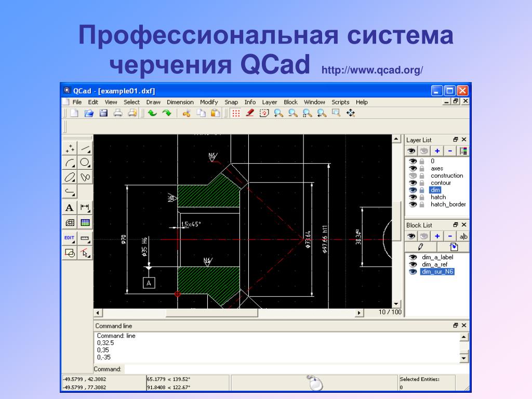Click the Paste clipboard icon
Image resolution: width=532 pixels, height=399 pixels.
coord(215,113)
